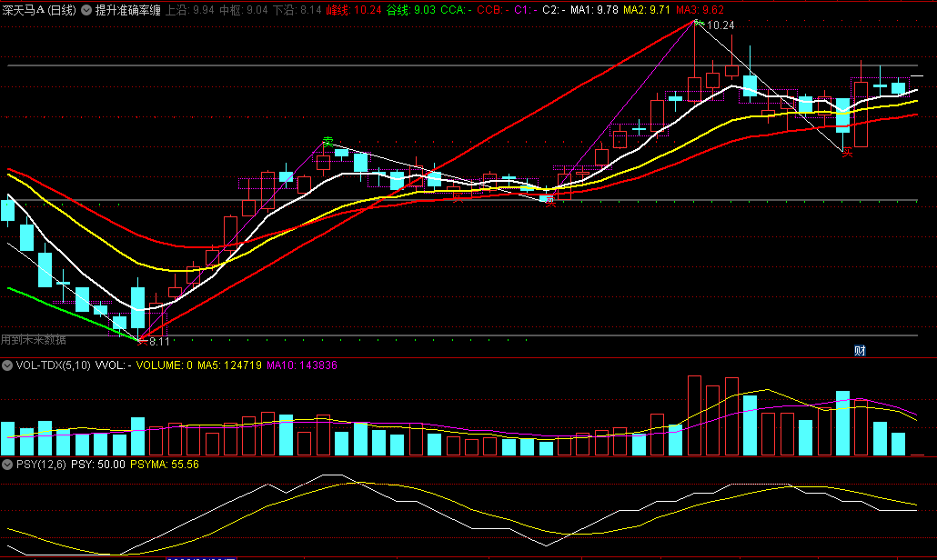Click the green 卖 sell marker
This screenshot has width=937, height=560.
(x=328, y=142)
